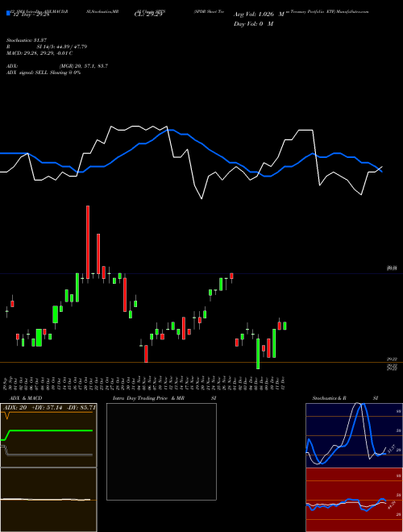Viewport: 403px width, 532px height.
Task: Click the lowest green candlestick near 08 Dec
Action: 258,354
